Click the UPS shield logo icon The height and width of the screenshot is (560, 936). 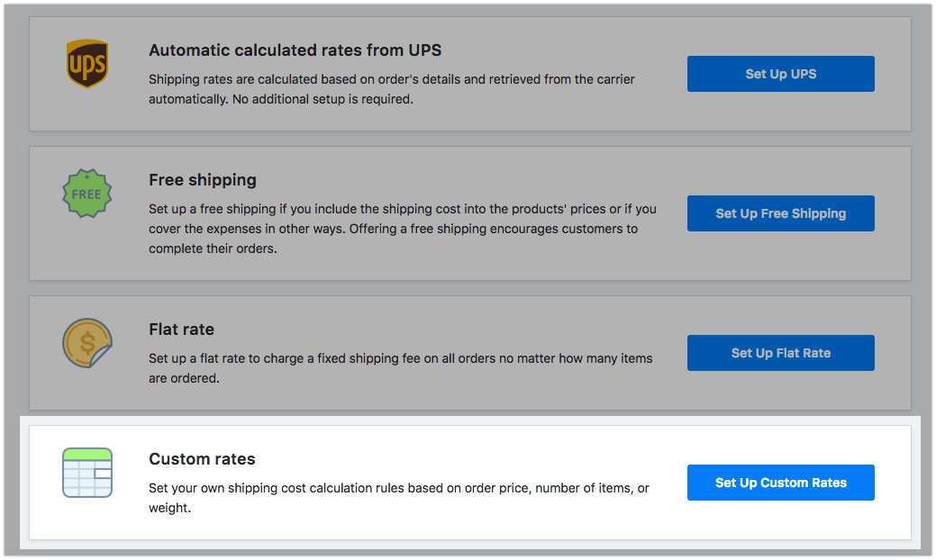(x=87, y=64)
